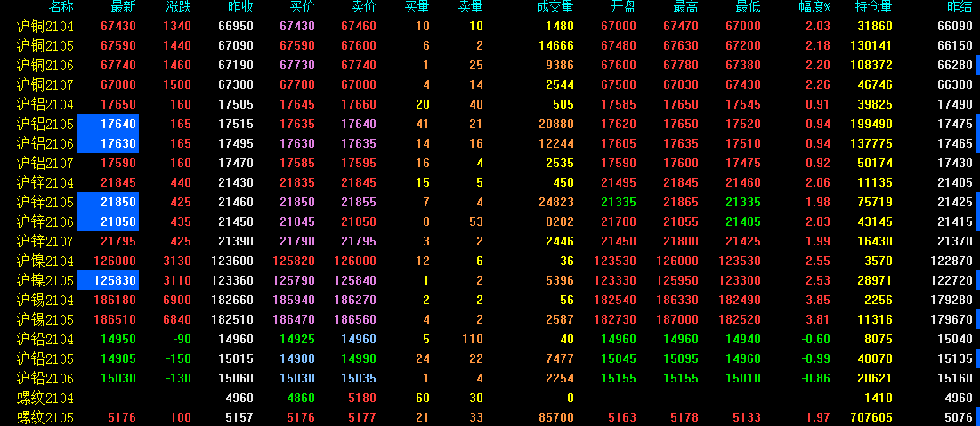The height and width of the screenshot is (426, 980).
Task: Click bid price 185940 for 沪锡2104
Action: pos(294,300)
